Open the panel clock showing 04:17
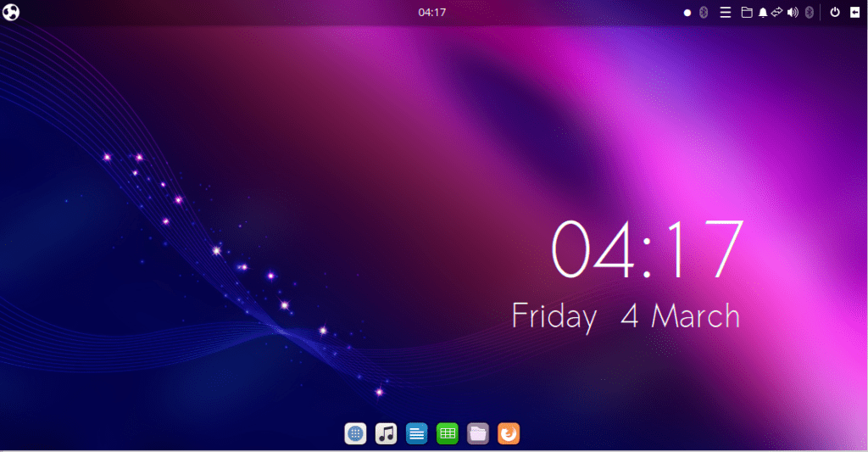 (x=431, y=12)
